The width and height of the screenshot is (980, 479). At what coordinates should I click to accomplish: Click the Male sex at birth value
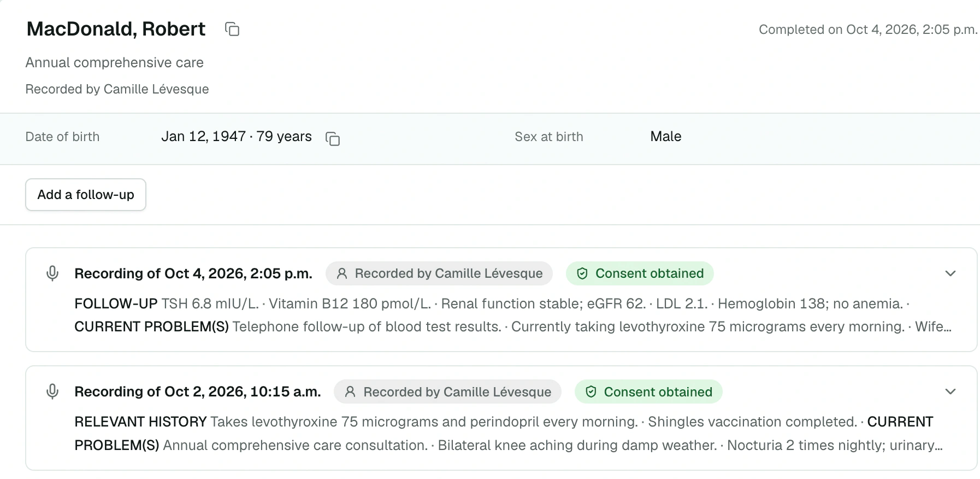click(x=666, y=137)
